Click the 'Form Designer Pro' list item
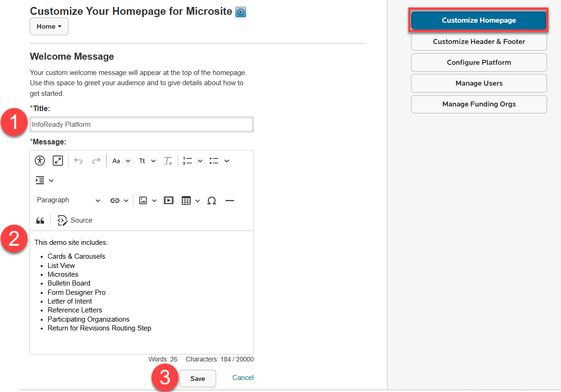 76,292
